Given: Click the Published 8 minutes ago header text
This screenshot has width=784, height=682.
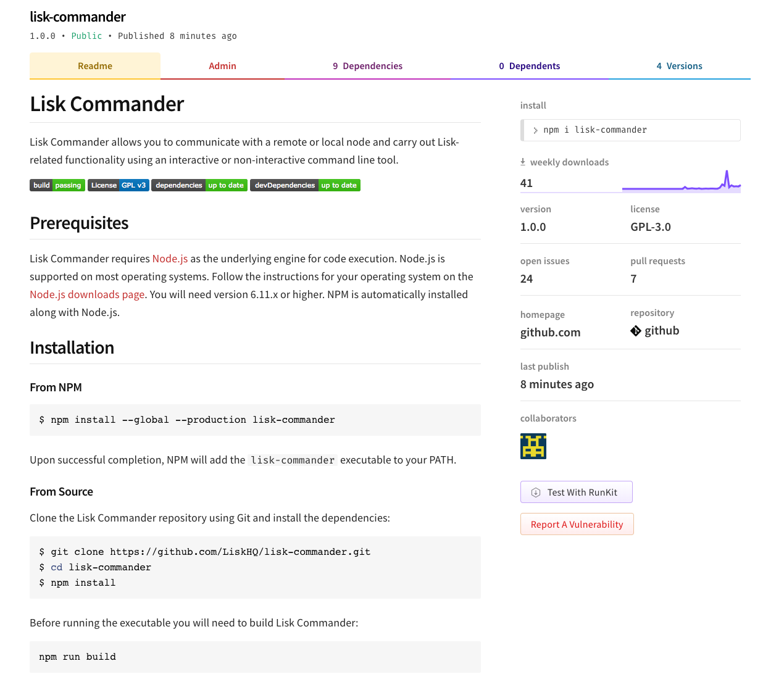Looking at the screenshot, I should coord(177,36).
